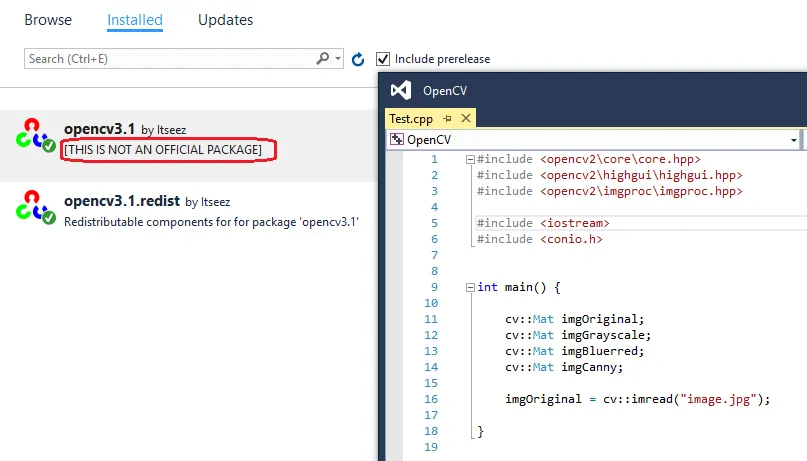Image resolution: width=807 pixels, height=461 pixels.
Task: Click line number 9 in gutter
Action: click(434, 287)
